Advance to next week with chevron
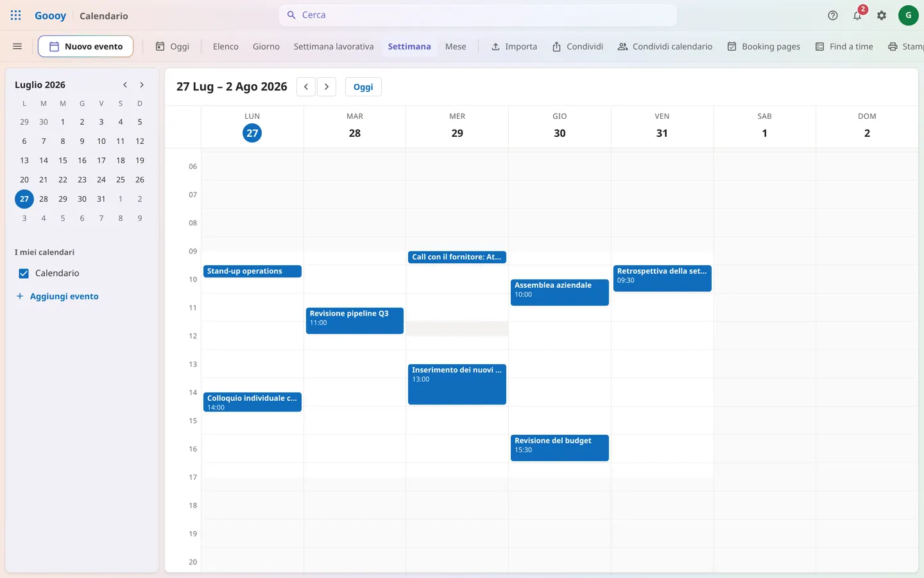924x578 pixels. (x=327, y=87)
